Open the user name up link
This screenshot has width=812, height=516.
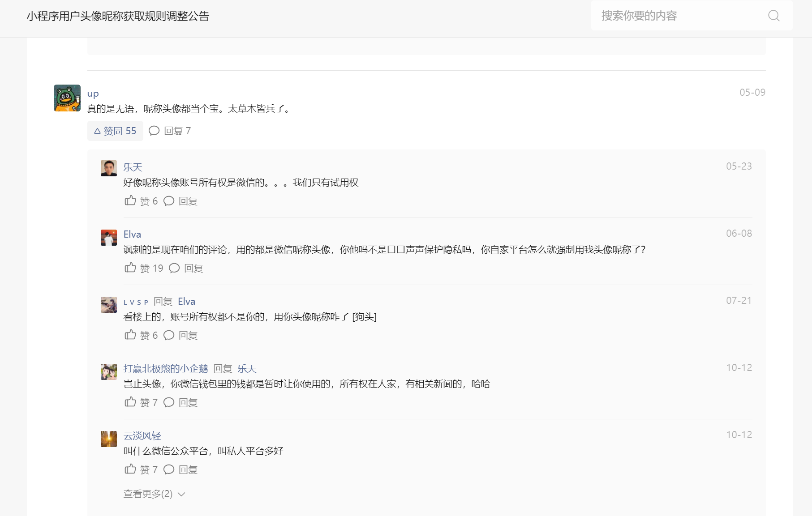pos(93,94)
